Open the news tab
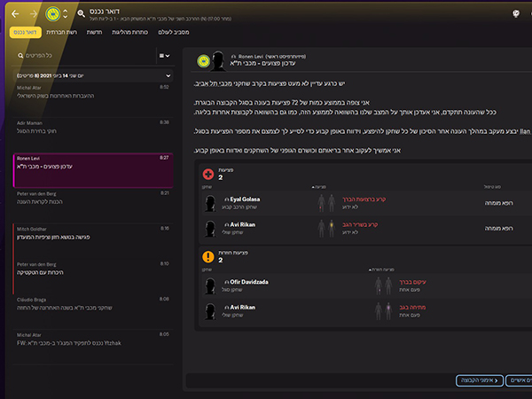The image size is (532, 399). 94,32
